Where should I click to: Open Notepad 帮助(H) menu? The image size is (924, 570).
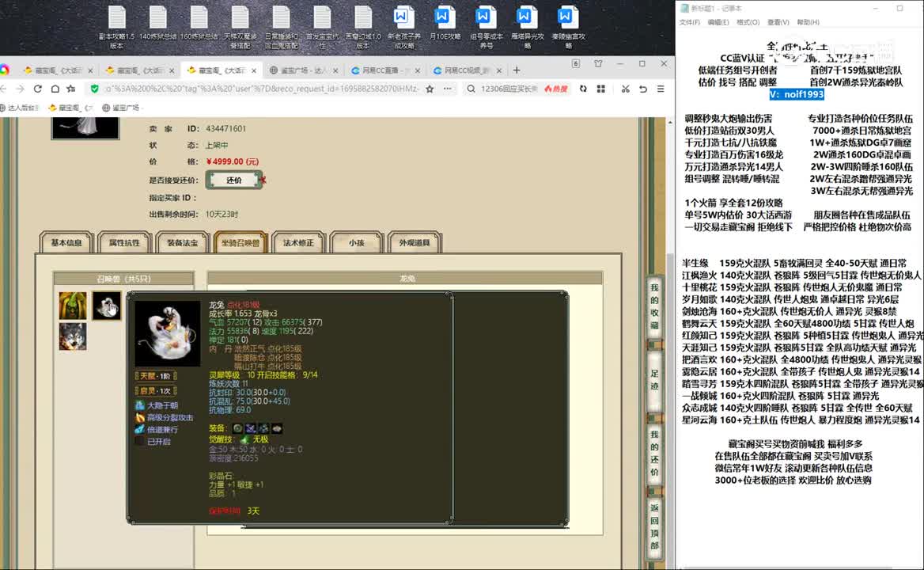pyautogui.click(x=808, y=22)
